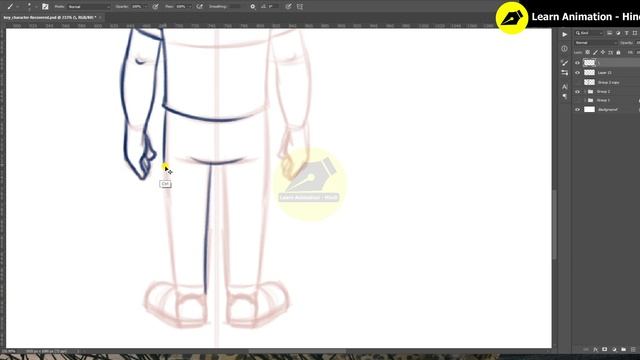Open the brush Flow value dropdown
Viewport: 640px width, 360px height.
coord(183,7)
